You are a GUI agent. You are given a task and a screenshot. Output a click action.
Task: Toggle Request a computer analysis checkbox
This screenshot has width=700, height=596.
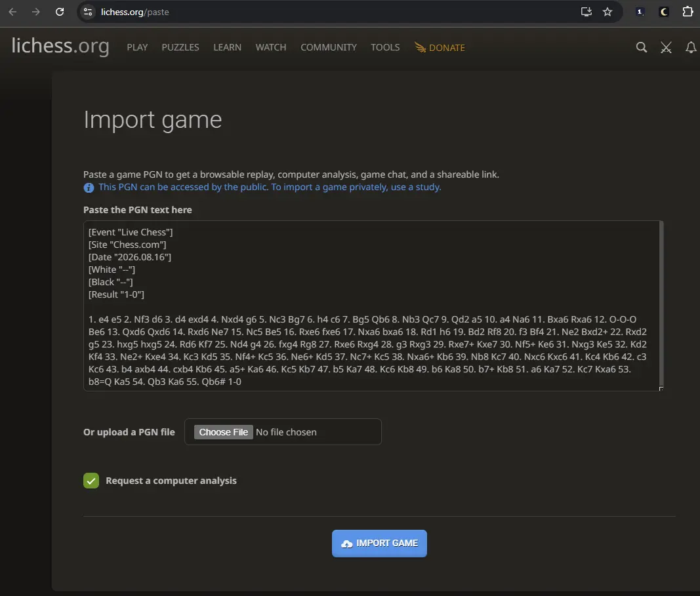tap(91, 481)
